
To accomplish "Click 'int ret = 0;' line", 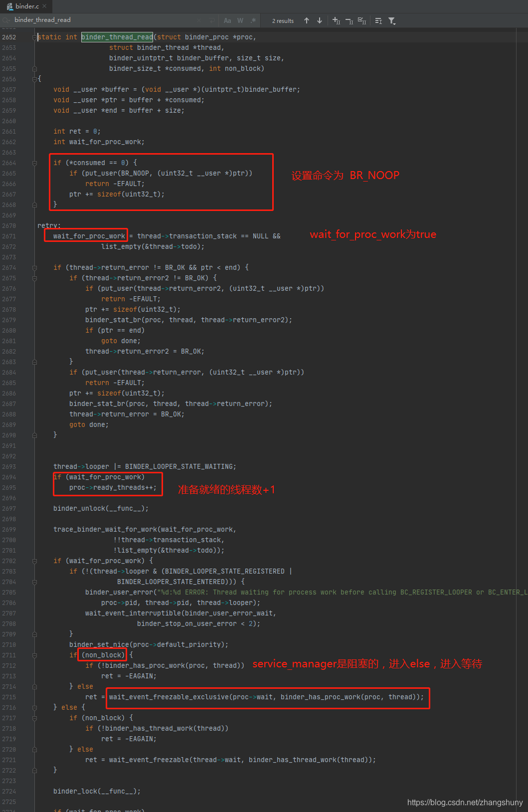I will pyautogui.click(x=77, y=132).
